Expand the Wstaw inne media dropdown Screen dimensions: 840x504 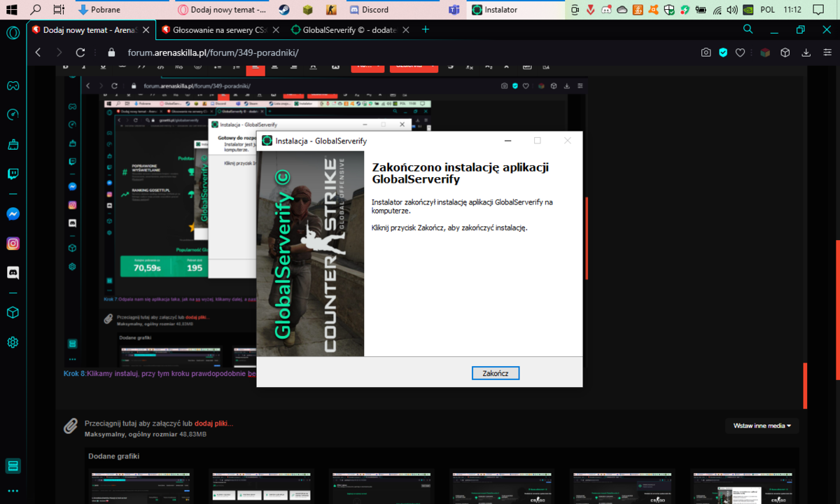pos(762,426)
